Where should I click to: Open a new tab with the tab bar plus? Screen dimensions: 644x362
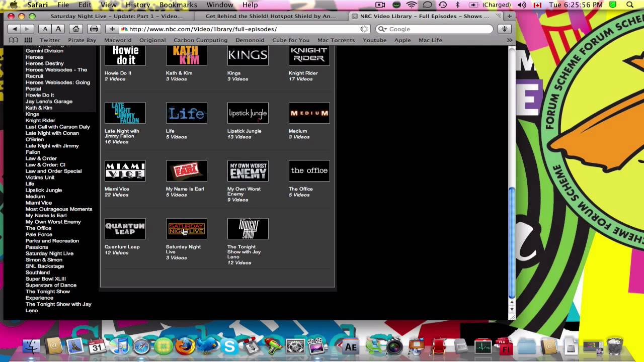tap(510, 16)
